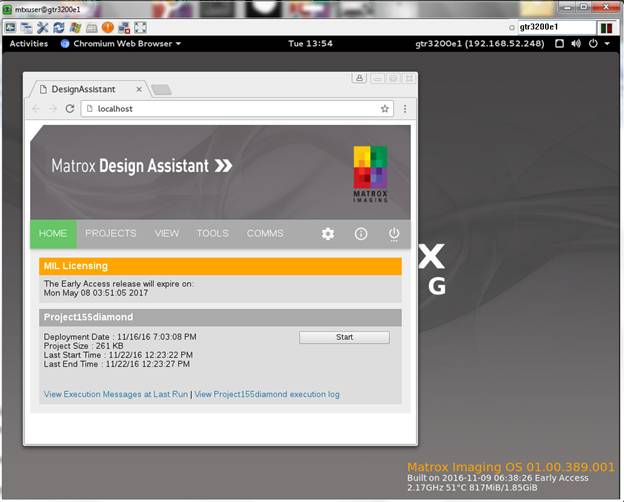Click the Chromium user profile icon
Viewport: 624px width, 502px height.
(x=359, y=78)
